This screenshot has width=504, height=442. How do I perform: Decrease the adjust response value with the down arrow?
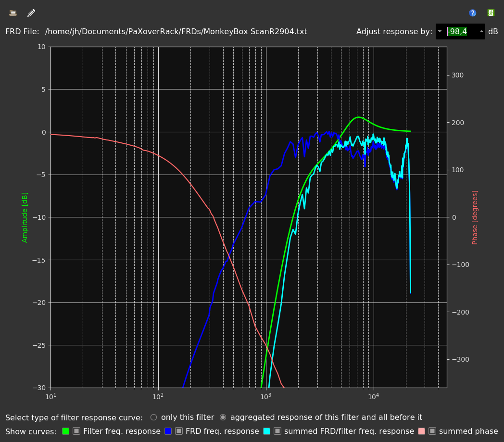point(440,31)
